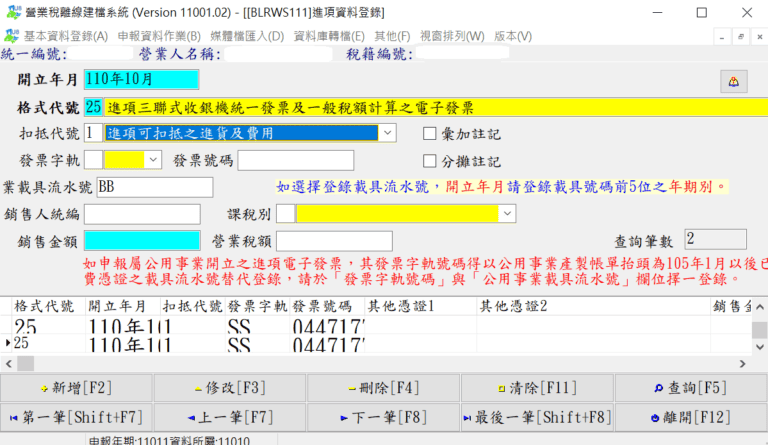Open the 媒體檔匯入(D) menu

(x=247, y=36)
